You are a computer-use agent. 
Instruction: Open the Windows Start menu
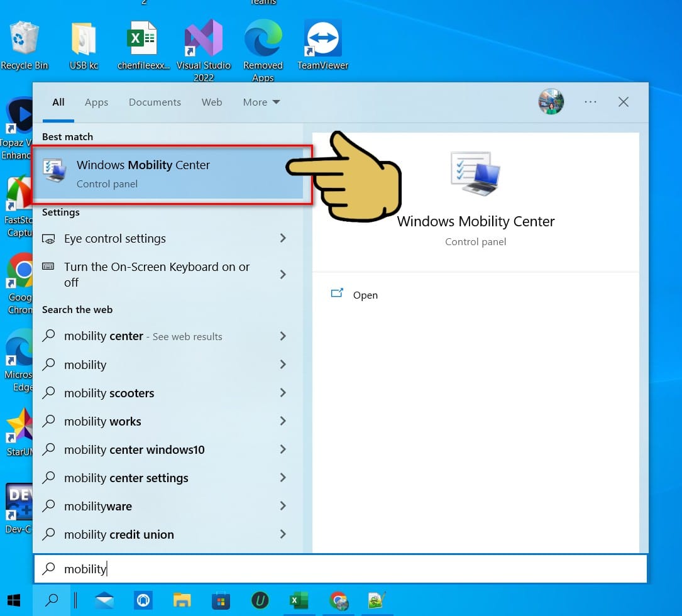(14, 600)
